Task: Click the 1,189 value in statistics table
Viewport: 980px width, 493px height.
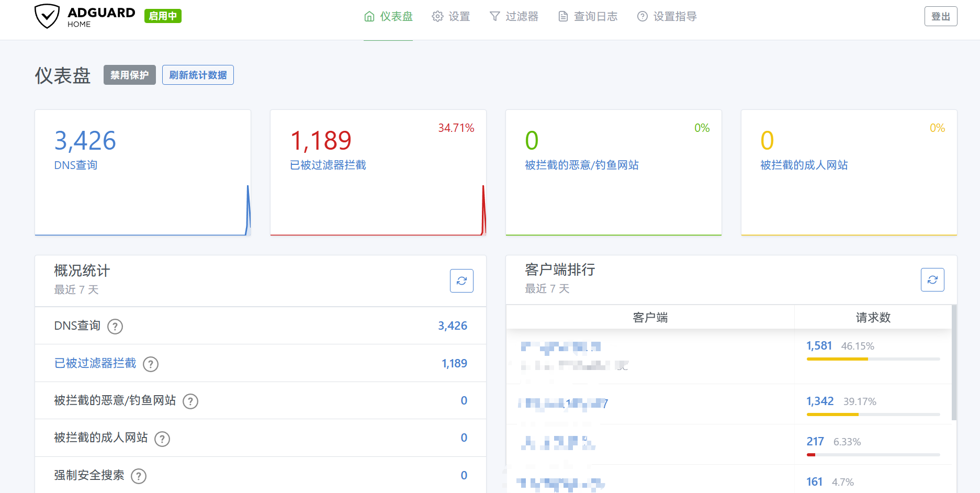Action: [x=454, y=363]
